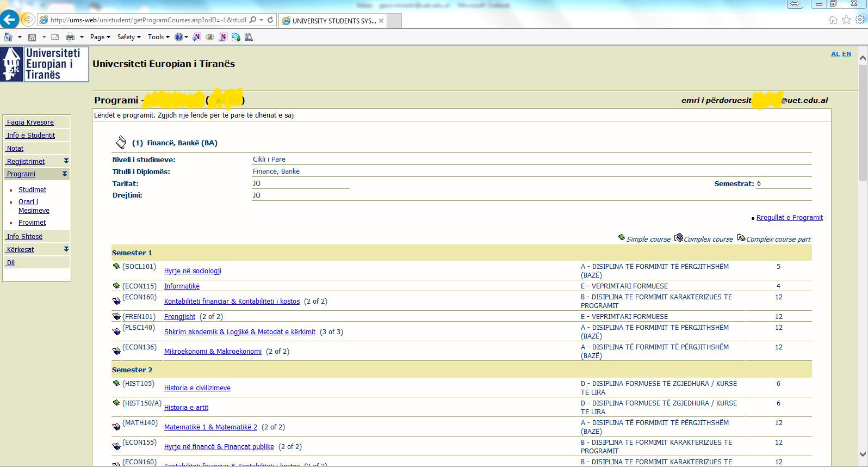Open the Help dropdown arrow

pyautogui.click(x=186, y=37)
